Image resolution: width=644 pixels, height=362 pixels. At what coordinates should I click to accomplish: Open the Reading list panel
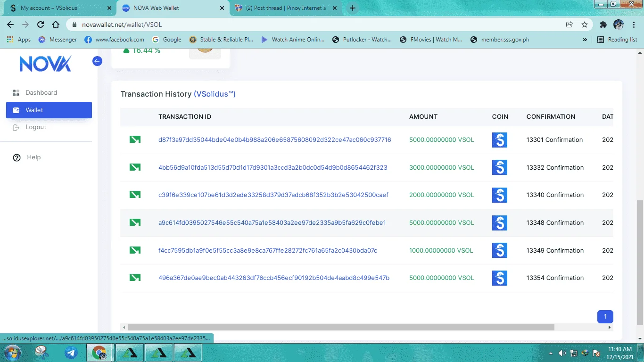point(617,40)
